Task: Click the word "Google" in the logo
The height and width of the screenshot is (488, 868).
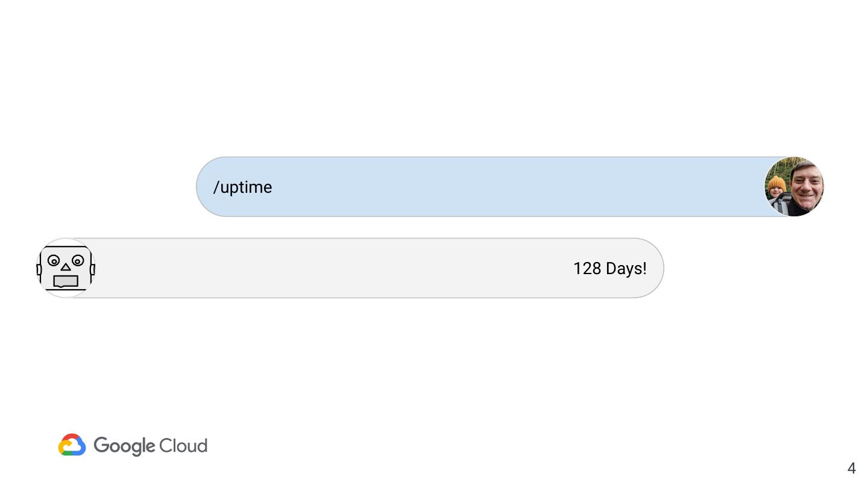Action: (x=125, y=446)
